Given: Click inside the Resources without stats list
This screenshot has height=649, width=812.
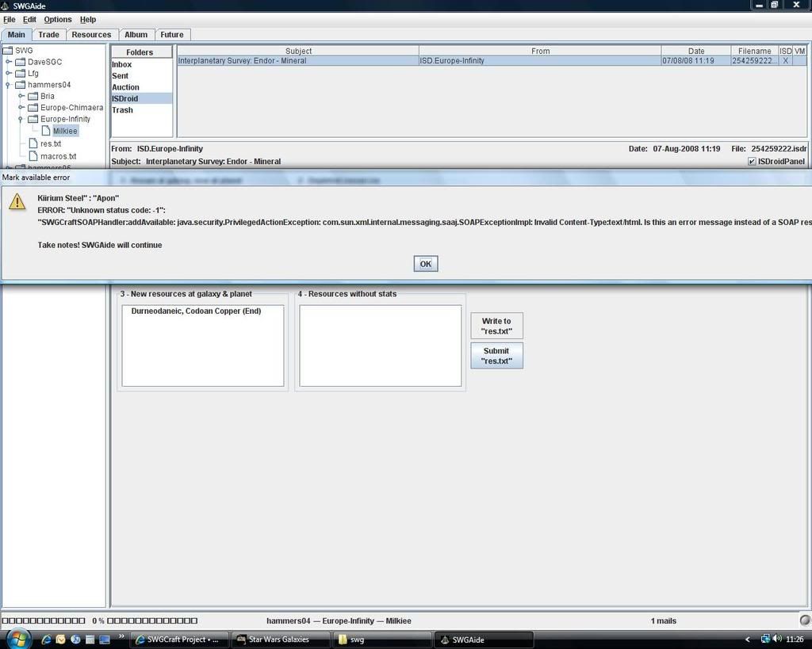Looking at the screenshot, I should point(380,345).
